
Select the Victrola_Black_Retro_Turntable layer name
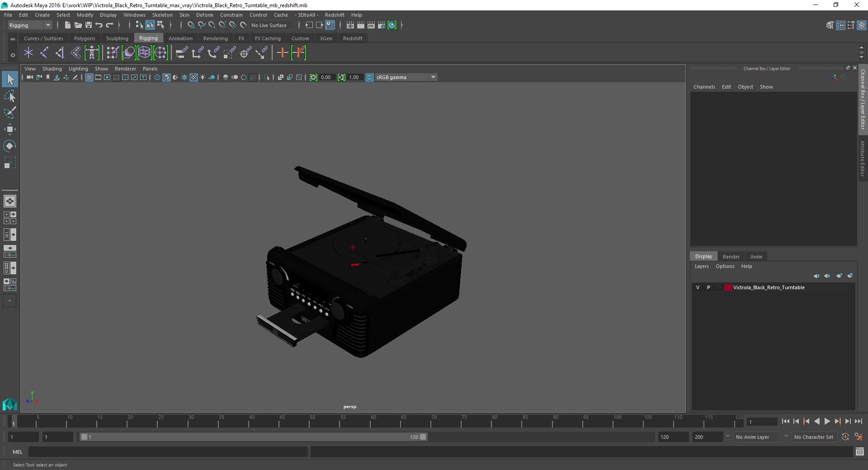click(769, 287)
